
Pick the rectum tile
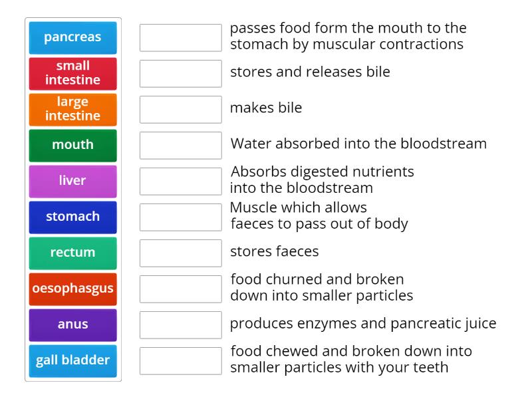(72, 253)
